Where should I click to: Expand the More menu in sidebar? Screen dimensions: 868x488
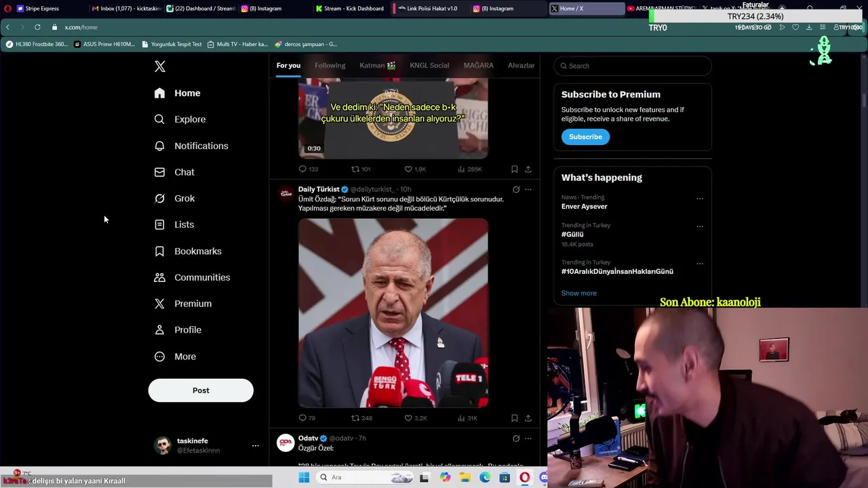[175, 357]
